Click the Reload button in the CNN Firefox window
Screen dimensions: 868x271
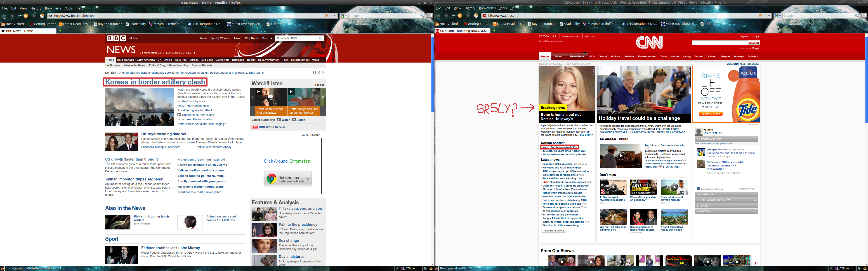click(x=460, y=16)
